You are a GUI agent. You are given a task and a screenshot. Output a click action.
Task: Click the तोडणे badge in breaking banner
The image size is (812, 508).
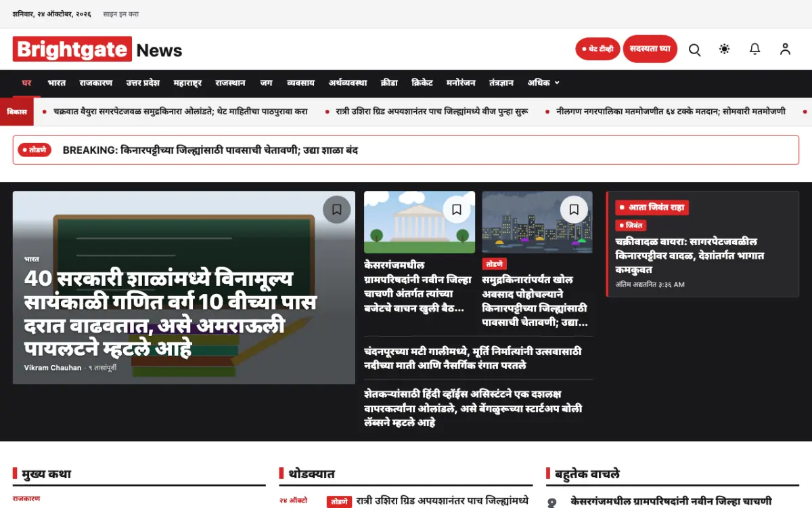click(x=35, y=150)
